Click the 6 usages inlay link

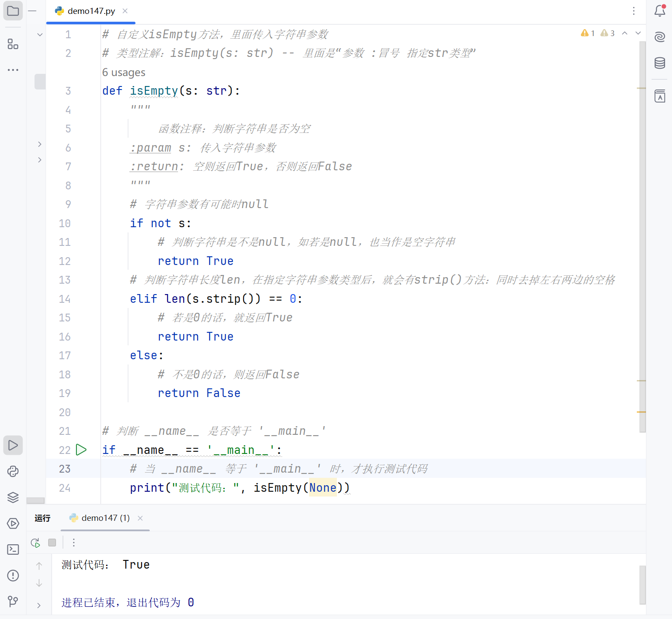click(x=124, y=73)
